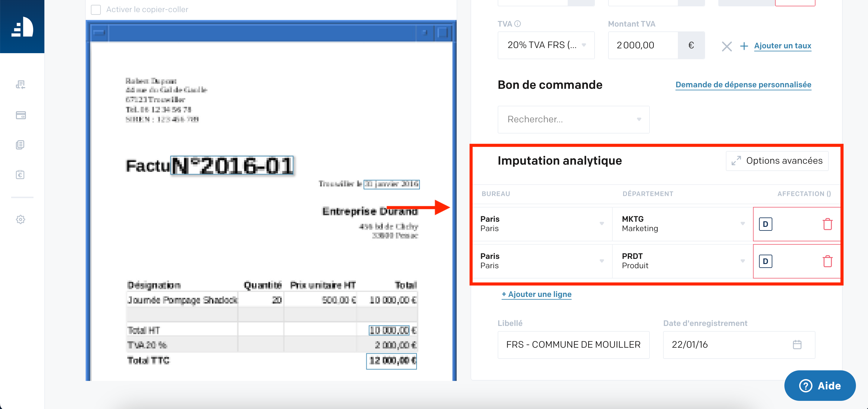Open the settings gear in sidebar
The height and width of the screenshot is (409, 868).
(x=21, y=220)
